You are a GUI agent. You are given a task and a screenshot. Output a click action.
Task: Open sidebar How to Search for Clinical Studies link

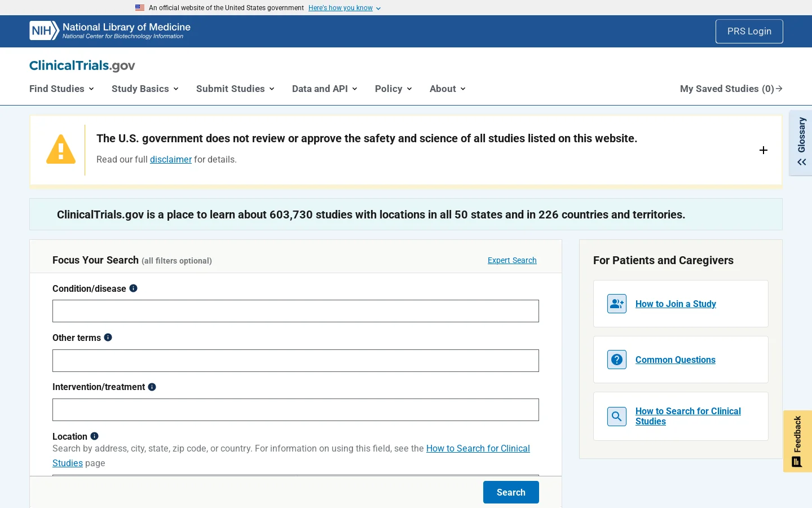coord(688,416)
